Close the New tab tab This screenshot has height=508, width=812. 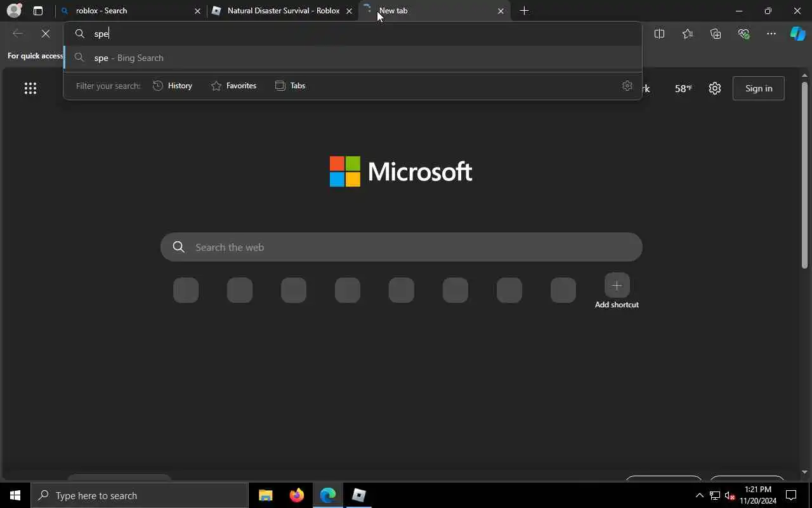501,11
